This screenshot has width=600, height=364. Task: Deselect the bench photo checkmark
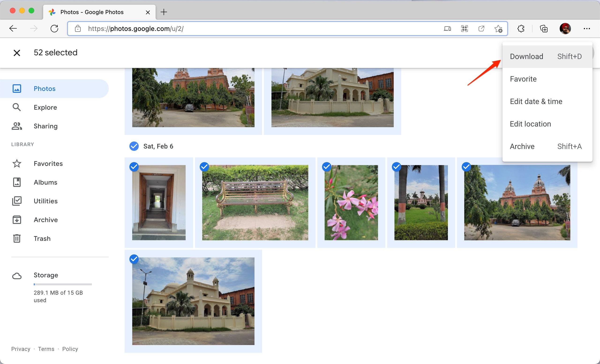coord(205,167)
